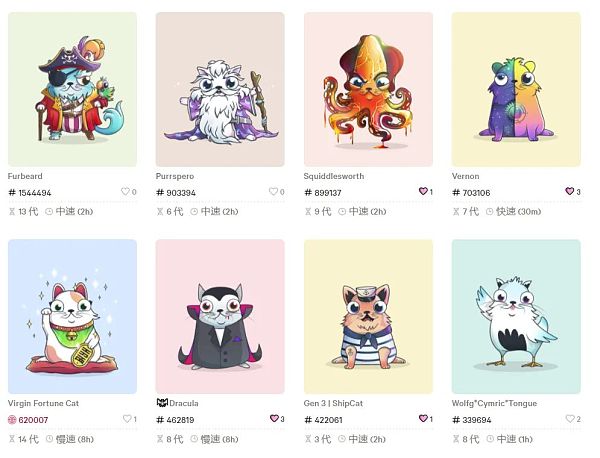Click the clock icon under Vernon
The height and width of the screenshot is (458, 600).
489,211
